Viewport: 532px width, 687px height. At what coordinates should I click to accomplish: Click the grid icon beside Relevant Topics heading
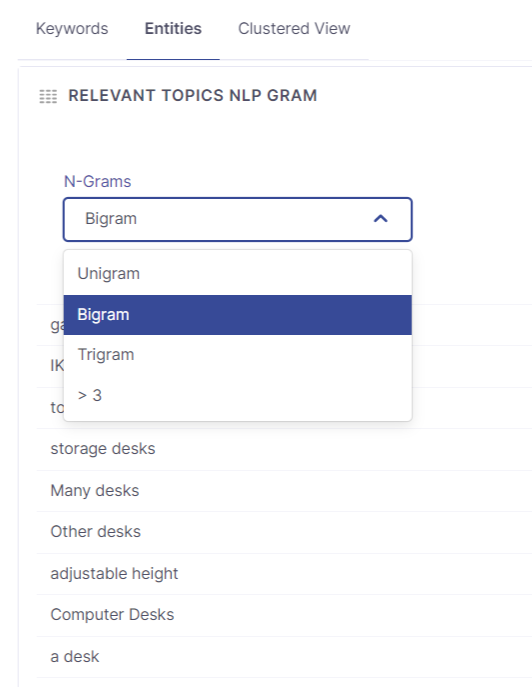coord(48,96)
